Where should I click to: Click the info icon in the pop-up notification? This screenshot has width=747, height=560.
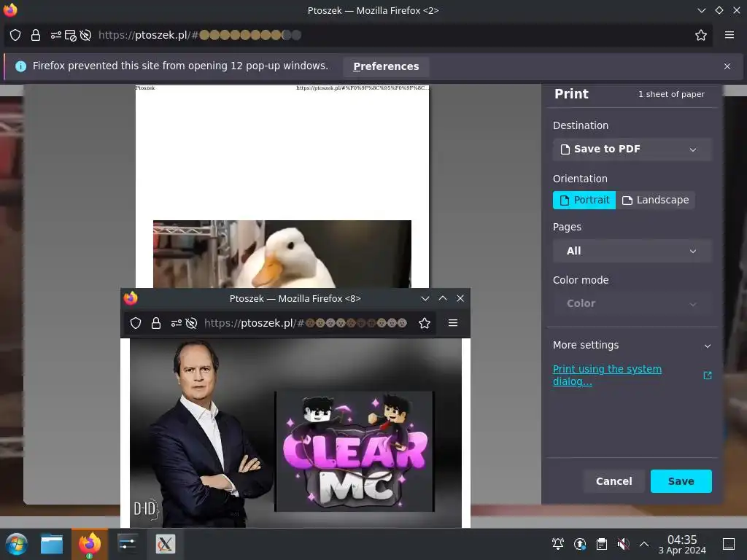[20, 66]
